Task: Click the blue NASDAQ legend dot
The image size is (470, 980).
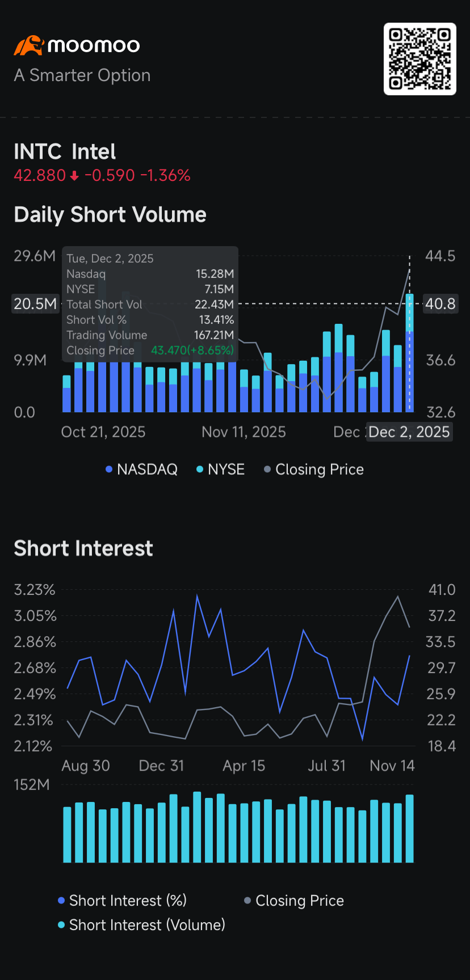Action: pos(109,470)
